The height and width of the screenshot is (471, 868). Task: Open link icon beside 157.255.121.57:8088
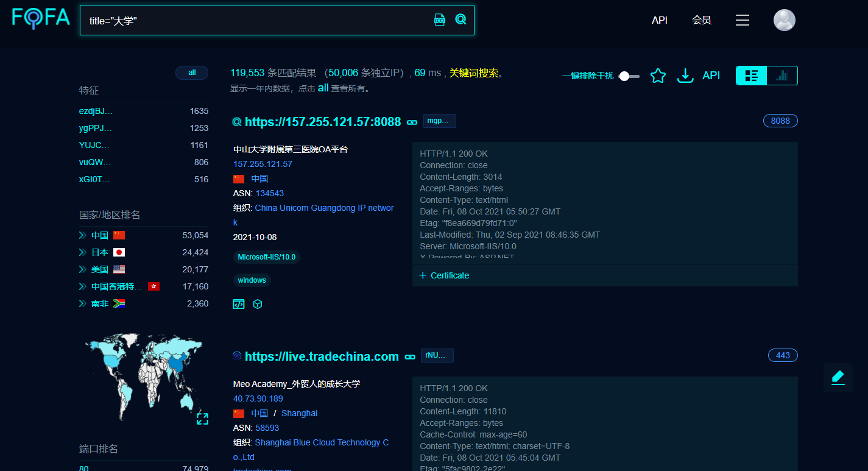(x=412, y=122)
